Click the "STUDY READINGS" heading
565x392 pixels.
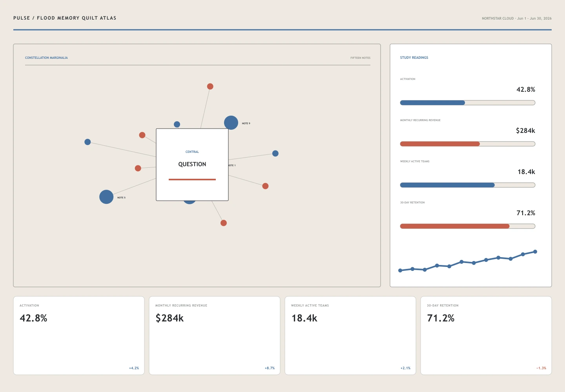[x=414, y=58]
